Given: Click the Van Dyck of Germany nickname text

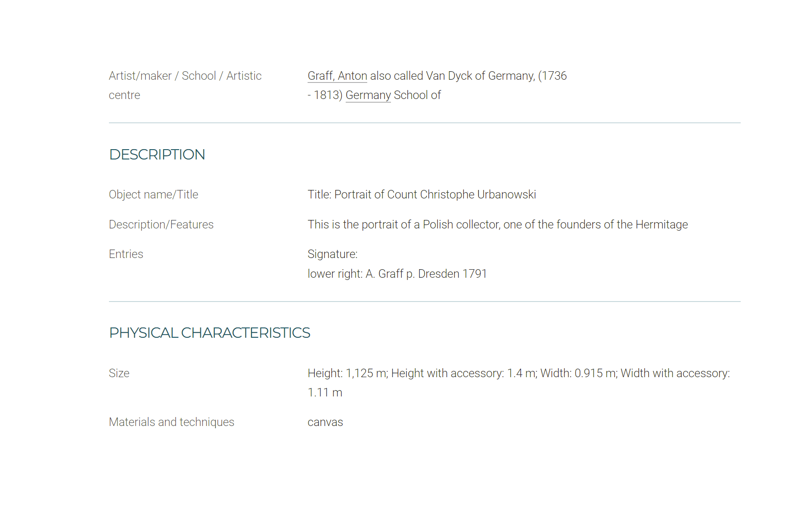Looking at the screenshot, I should pos(480,76).
